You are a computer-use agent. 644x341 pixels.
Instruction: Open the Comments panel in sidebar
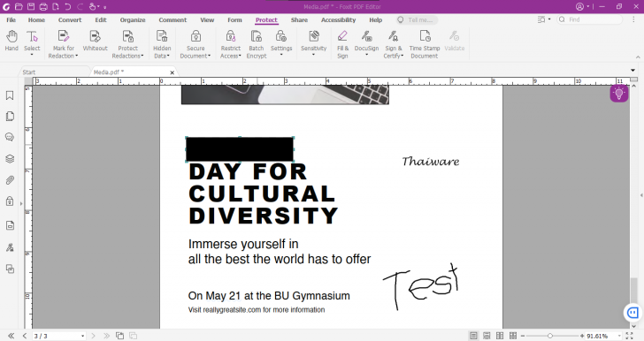point(10,137)
